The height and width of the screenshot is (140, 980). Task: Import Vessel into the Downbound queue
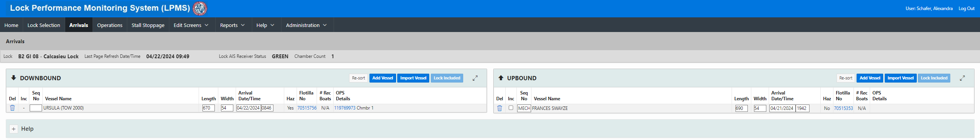tap(413, 78)
